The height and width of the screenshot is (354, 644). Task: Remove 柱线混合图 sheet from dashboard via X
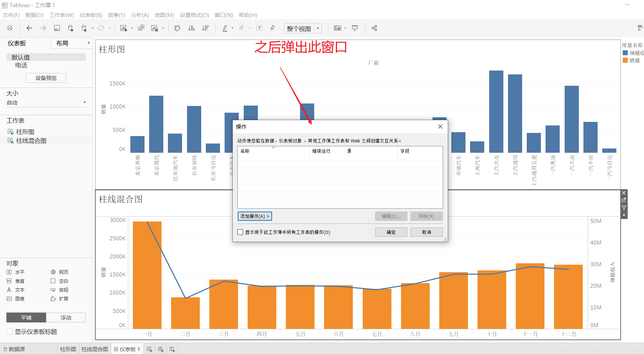[x=624, y=193]
